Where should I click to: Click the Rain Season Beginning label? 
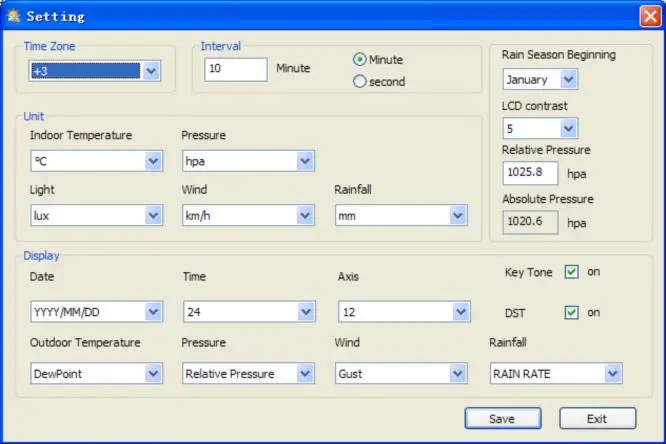click(x=559, y=55)
